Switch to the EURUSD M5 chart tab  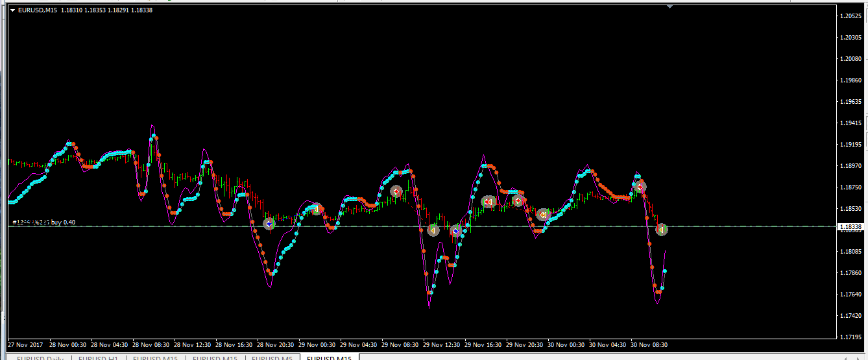coord(272,358)
